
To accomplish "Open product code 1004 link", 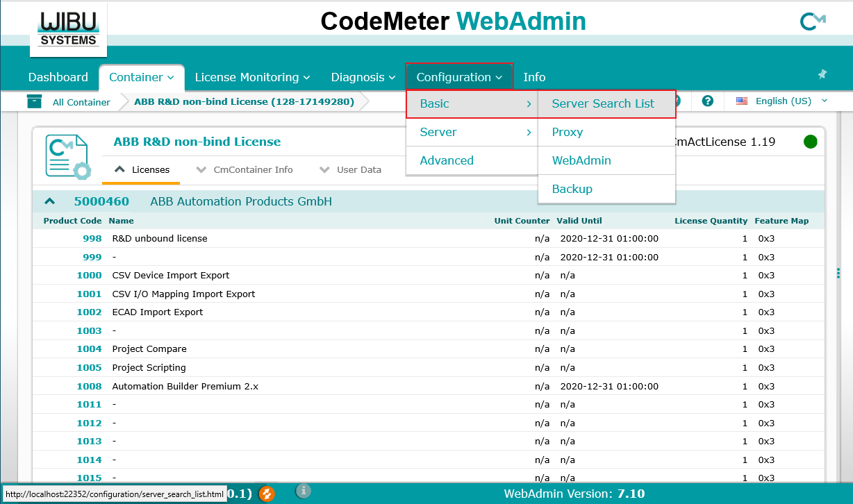I will (89, 348).
